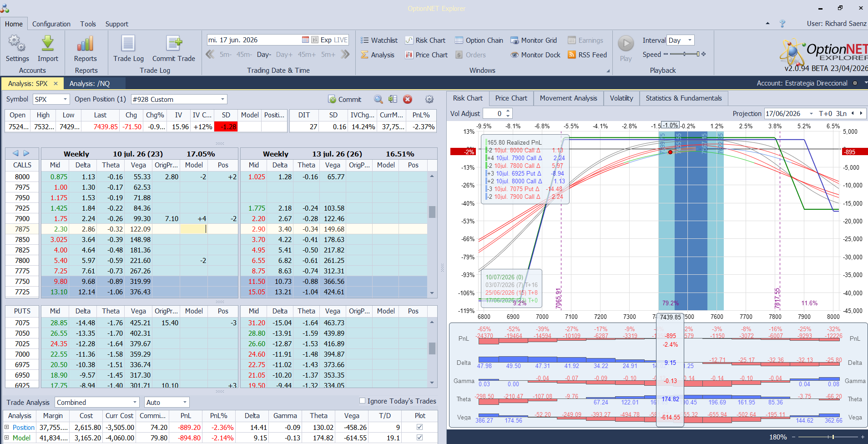Toggle the Exp option in date field

[x=326, y=40]
